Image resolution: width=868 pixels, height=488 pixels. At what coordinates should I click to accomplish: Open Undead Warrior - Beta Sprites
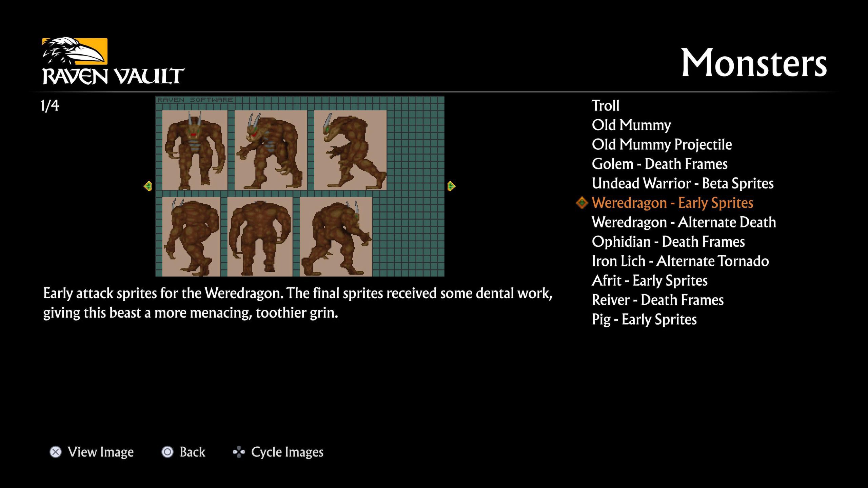[683, 183]
